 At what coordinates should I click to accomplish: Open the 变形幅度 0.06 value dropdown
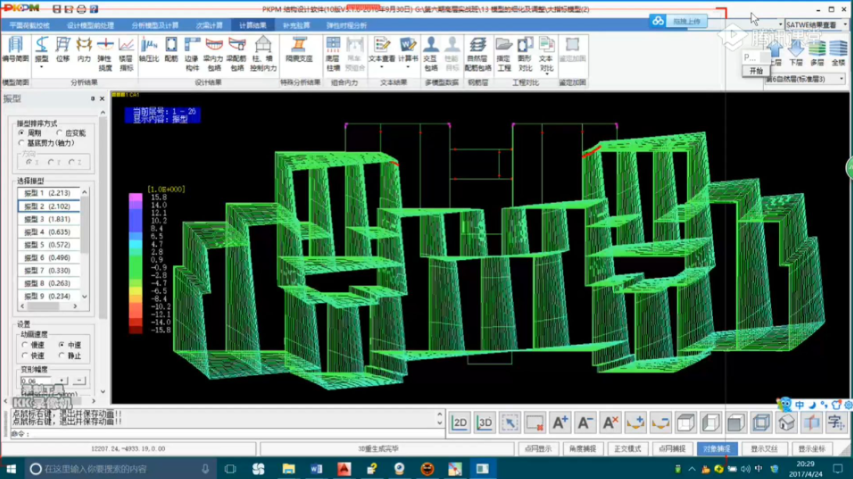[x=61, y=381]
